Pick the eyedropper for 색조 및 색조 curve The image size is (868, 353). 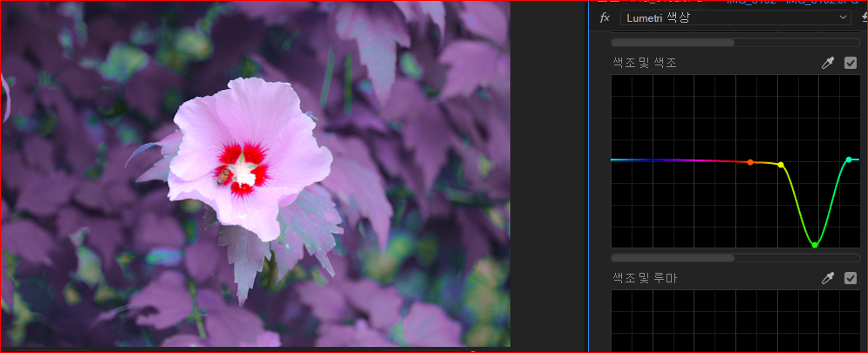click(x=828, y=63)
